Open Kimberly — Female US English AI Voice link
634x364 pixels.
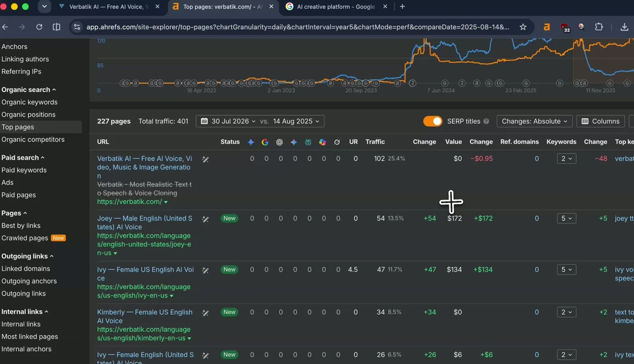pyautogui.click(x=145, y=316)
